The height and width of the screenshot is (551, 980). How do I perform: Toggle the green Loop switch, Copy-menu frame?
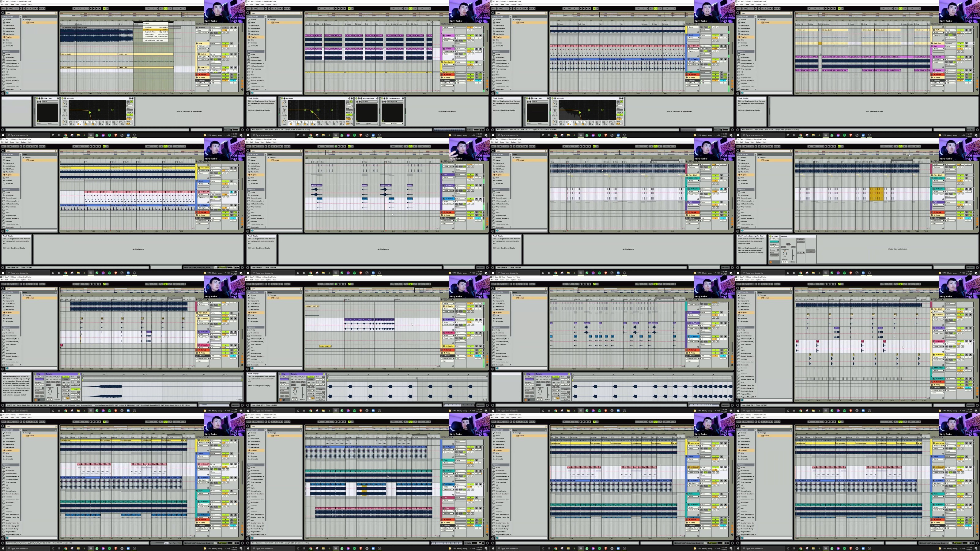(165, 9)
